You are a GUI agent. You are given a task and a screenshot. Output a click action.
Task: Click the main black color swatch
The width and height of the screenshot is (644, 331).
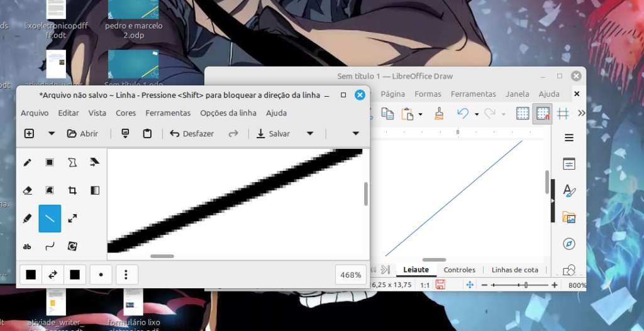pos(31,274)
